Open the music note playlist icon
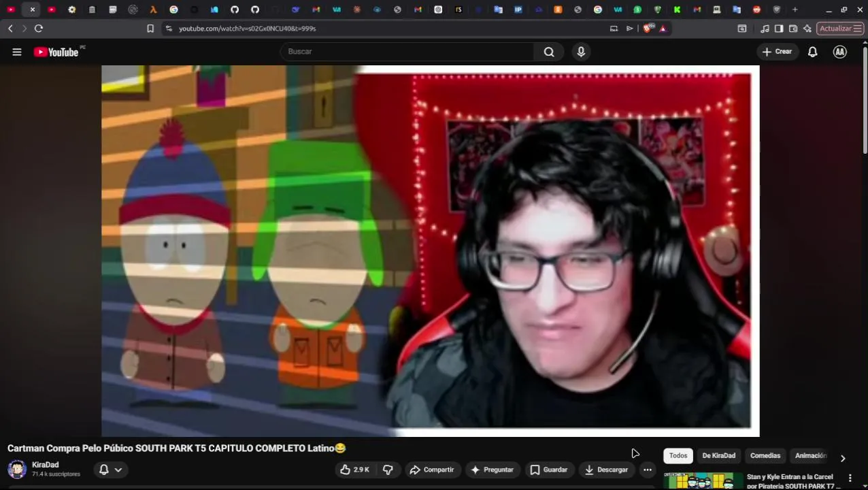The width and height of the screenshot is (868, 490). coord(765,29)
